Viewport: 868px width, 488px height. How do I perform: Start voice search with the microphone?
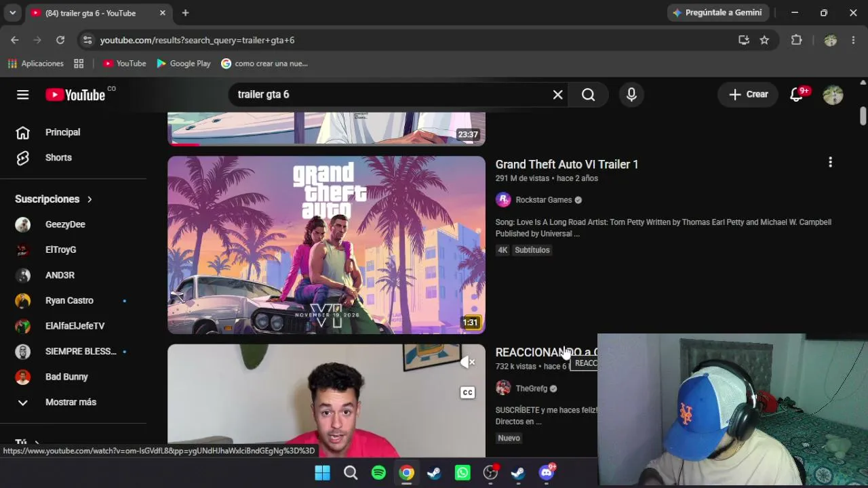click(631, 95)
